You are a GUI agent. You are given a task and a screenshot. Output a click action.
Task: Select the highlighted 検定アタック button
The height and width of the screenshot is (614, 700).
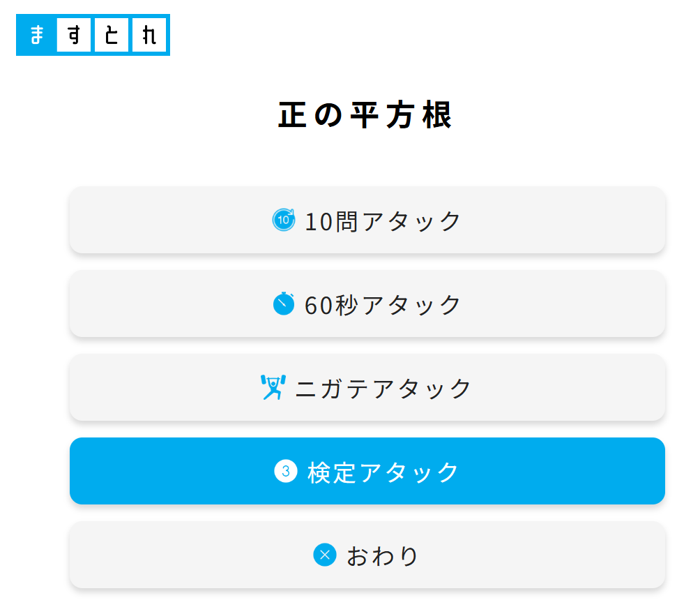367,471
